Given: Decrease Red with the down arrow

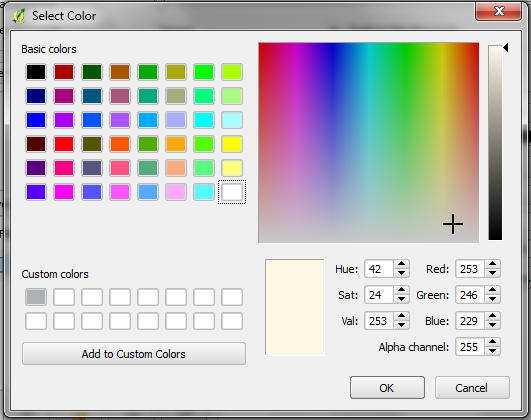Looking at the screenshot, I should 493,273.
